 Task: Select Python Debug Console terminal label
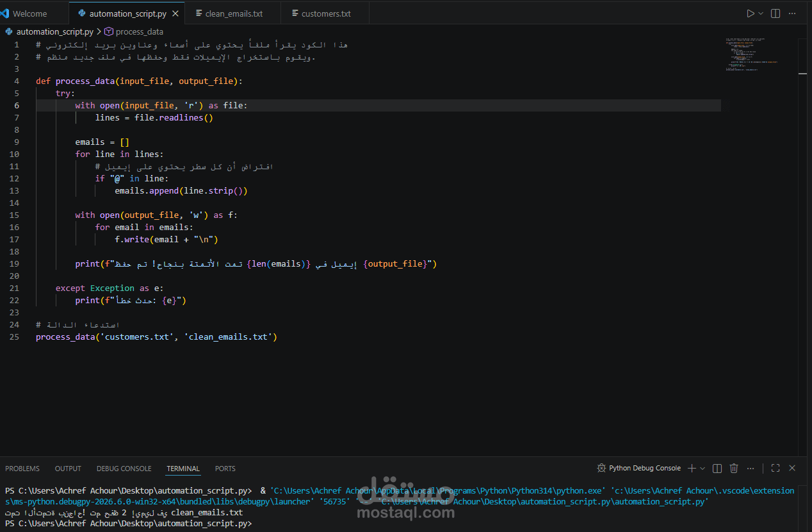coord(645,469)
